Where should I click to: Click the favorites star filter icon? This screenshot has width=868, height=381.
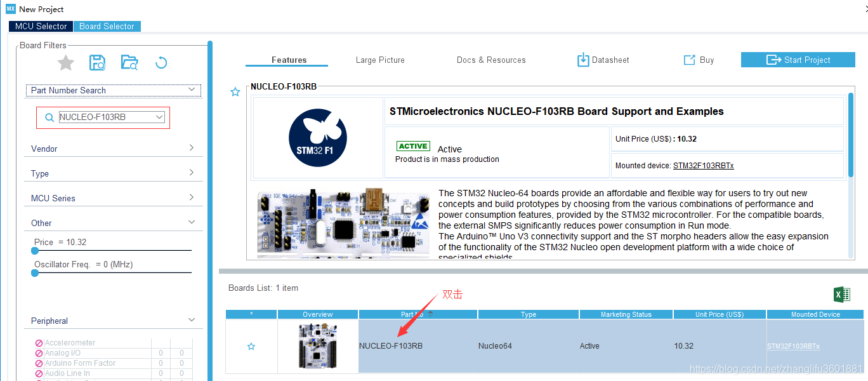pos(66,62)
